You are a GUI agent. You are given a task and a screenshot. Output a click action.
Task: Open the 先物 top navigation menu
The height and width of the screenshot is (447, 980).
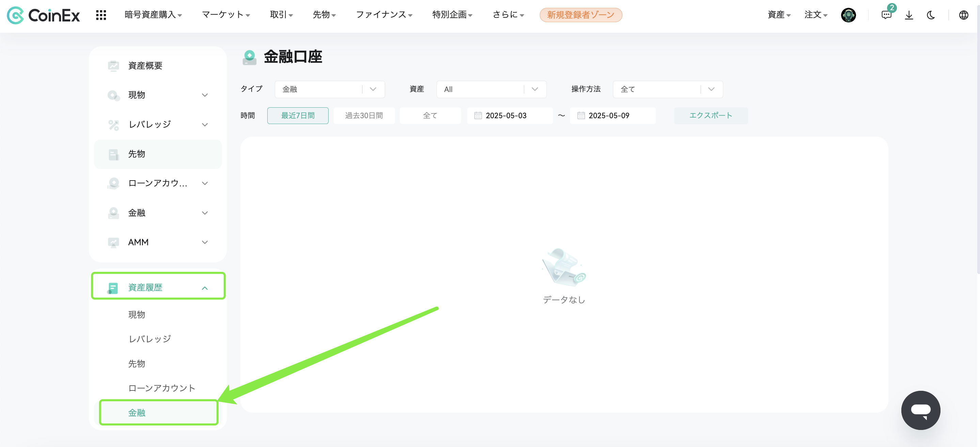pyautogui.click(x=324, y=15)
